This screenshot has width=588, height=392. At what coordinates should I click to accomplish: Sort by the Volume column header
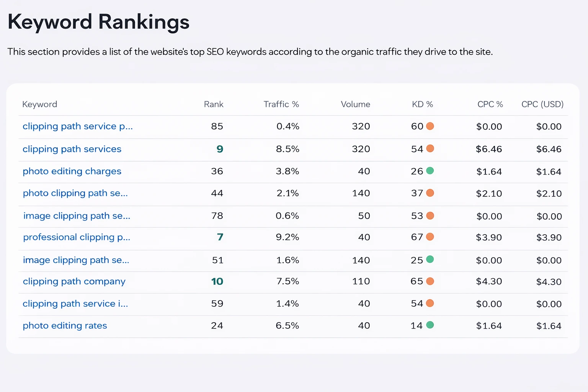(355, 104)
